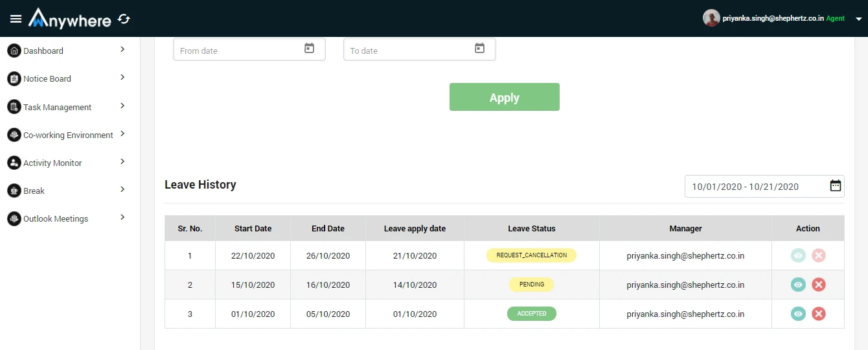Cancel the accepted leave with red X
868x350 pixels.
(x=819, y=314)
